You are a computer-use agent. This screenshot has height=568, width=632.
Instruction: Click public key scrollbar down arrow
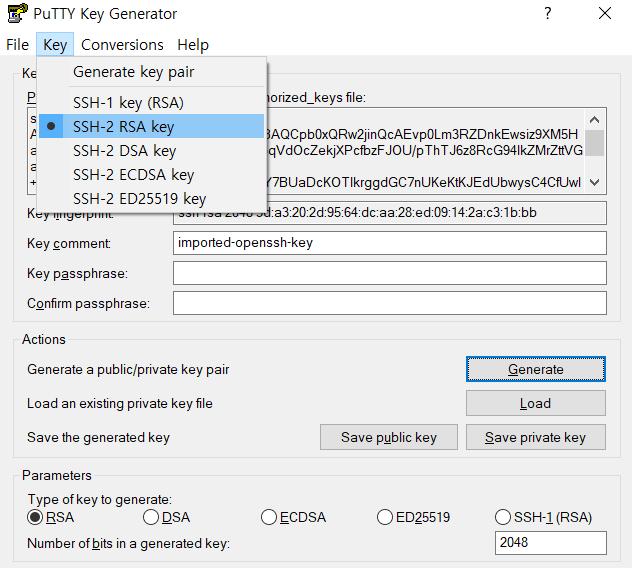pyautogui.click(x=594, y=182)
